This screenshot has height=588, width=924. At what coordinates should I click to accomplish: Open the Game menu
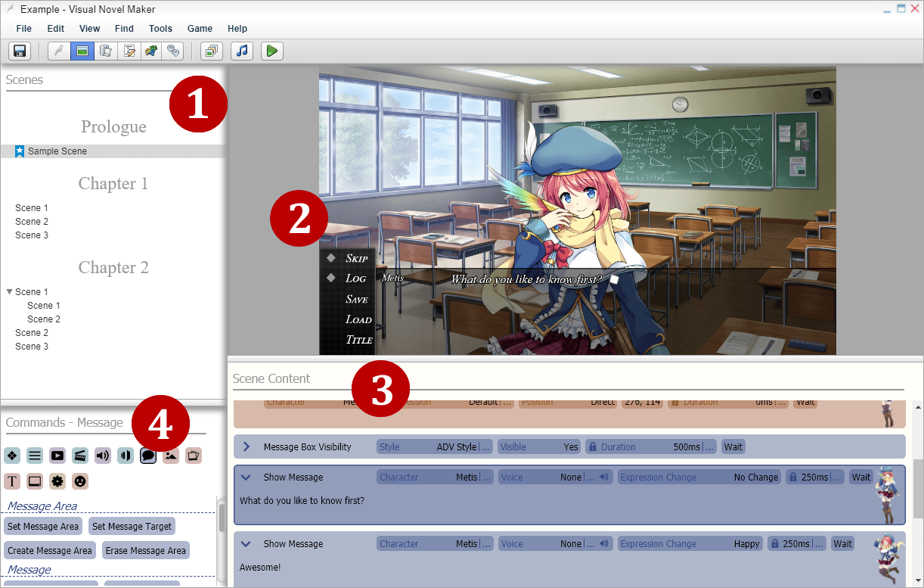coord(200,29)
